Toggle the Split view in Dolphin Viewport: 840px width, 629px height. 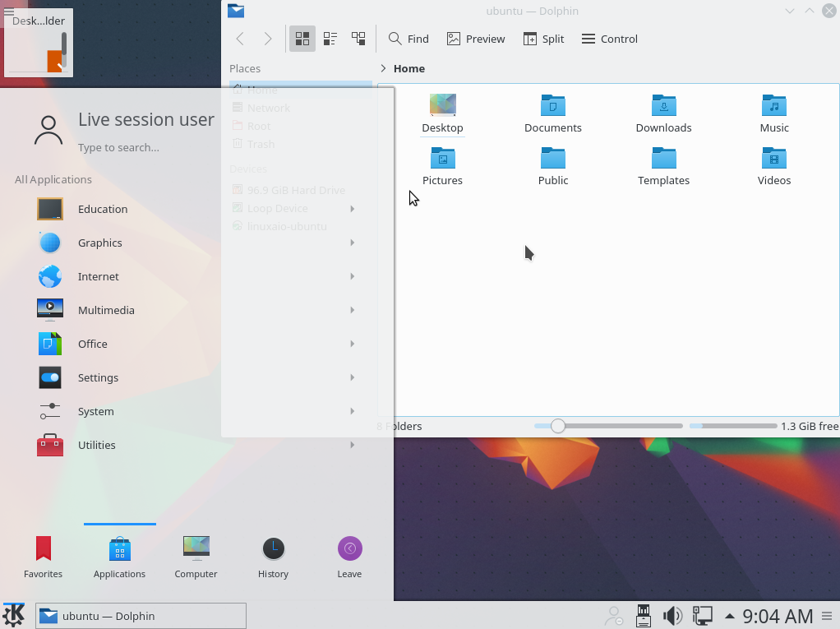(543, 39)
